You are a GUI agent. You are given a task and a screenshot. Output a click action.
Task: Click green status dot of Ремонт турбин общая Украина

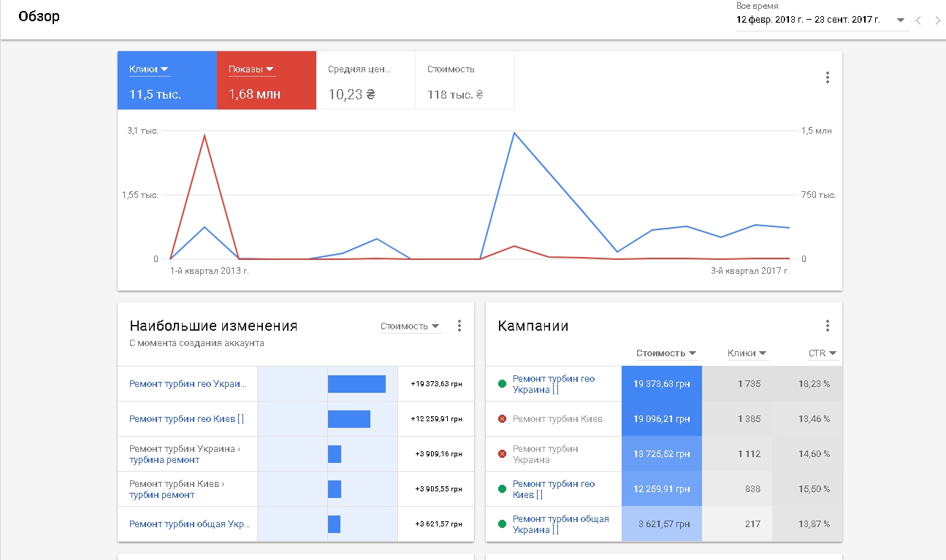coord(502,524)
